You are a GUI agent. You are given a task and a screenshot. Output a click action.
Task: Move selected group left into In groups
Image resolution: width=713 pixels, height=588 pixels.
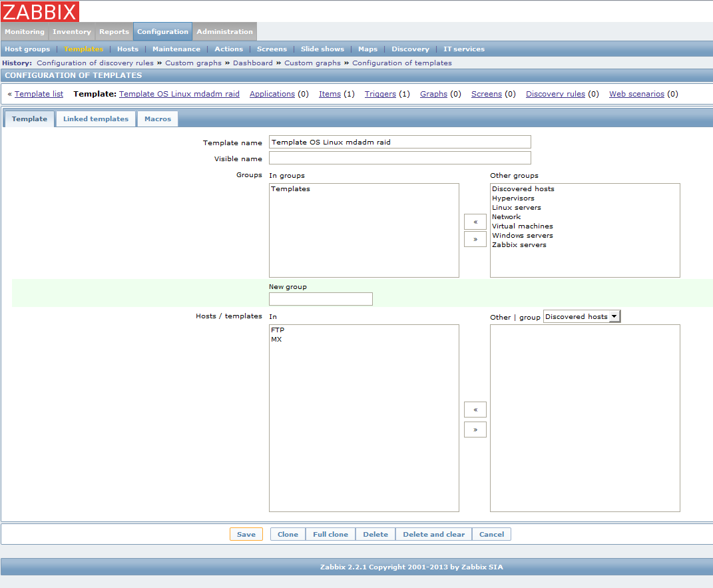(x=475, y=222)
